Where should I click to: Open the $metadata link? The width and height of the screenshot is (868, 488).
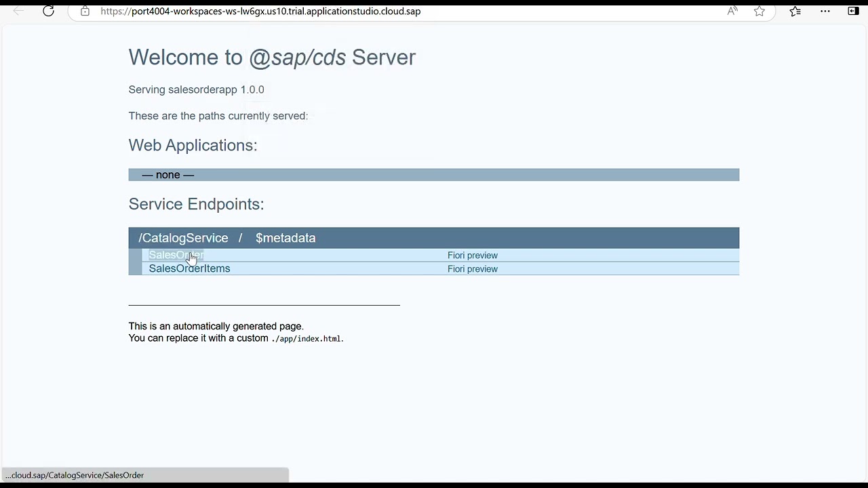point(285,238)
